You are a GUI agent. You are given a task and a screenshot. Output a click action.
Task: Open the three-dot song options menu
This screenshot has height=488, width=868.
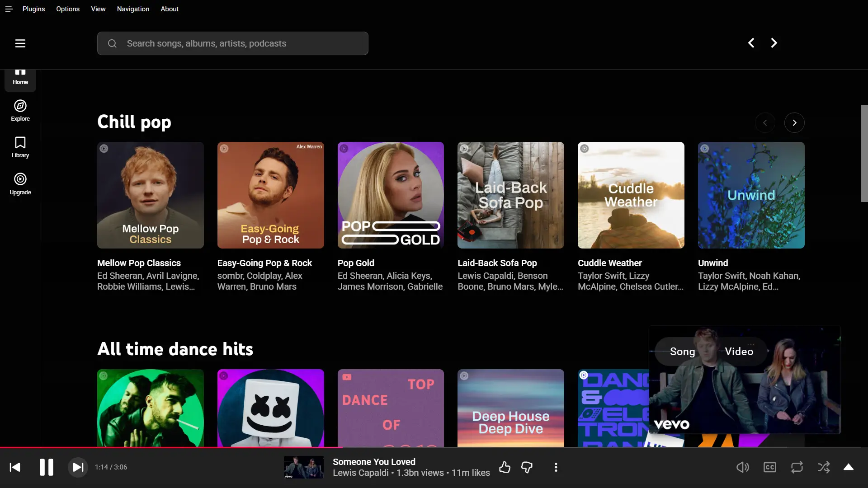pos(556,467)
